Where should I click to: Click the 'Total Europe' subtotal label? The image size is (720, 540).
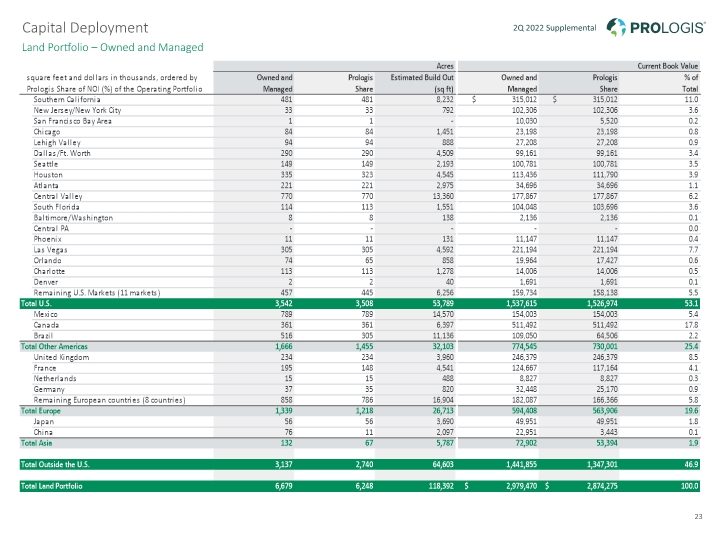40,411
